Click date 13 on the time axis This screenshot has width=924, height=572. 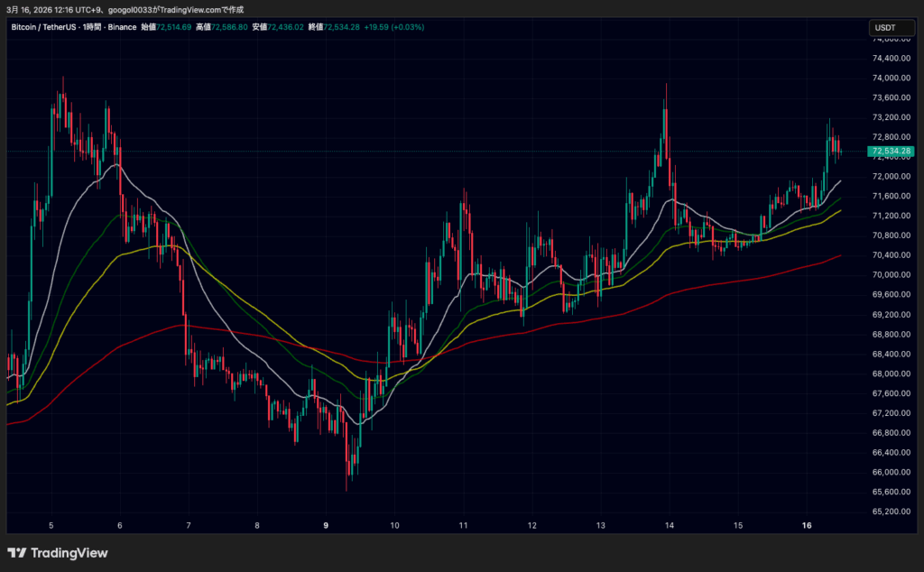pyautogui.click(x=600, y=524)
